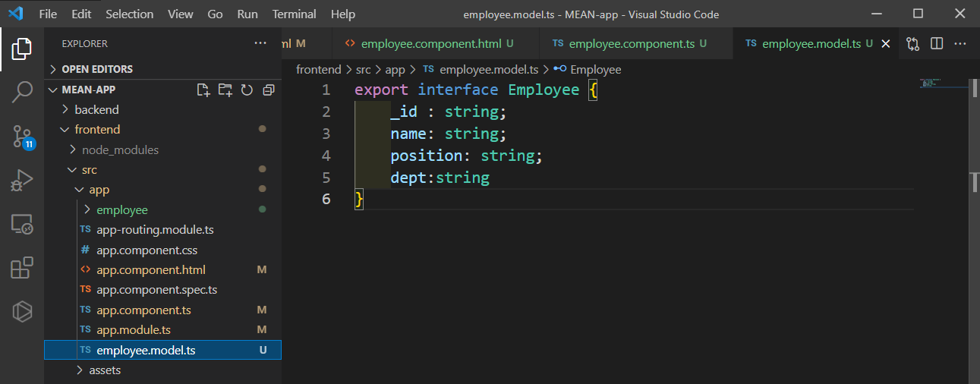Open the Terminal menu
This screenshot has width=980, height=384.
coord(294,14)
